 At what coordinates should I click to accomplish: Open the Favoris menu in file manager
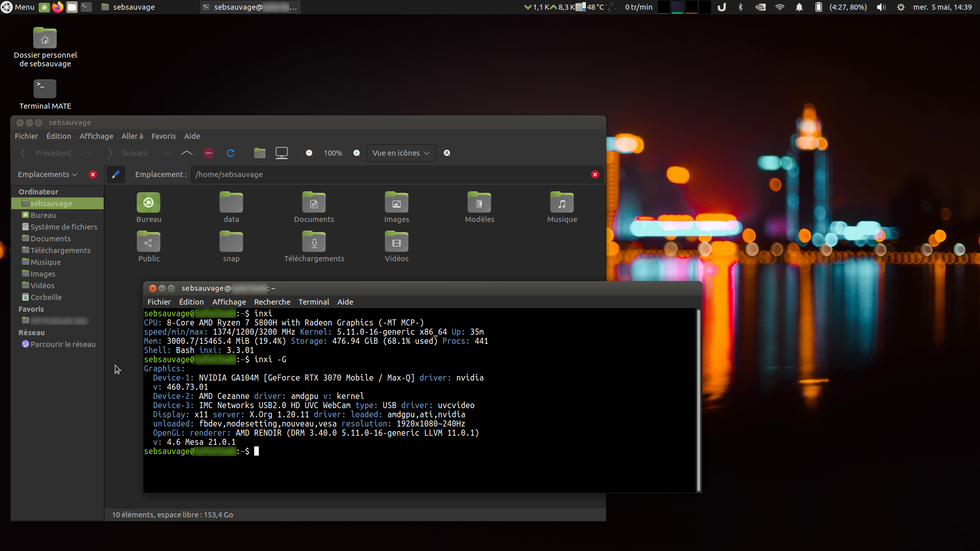pos(163,136)
